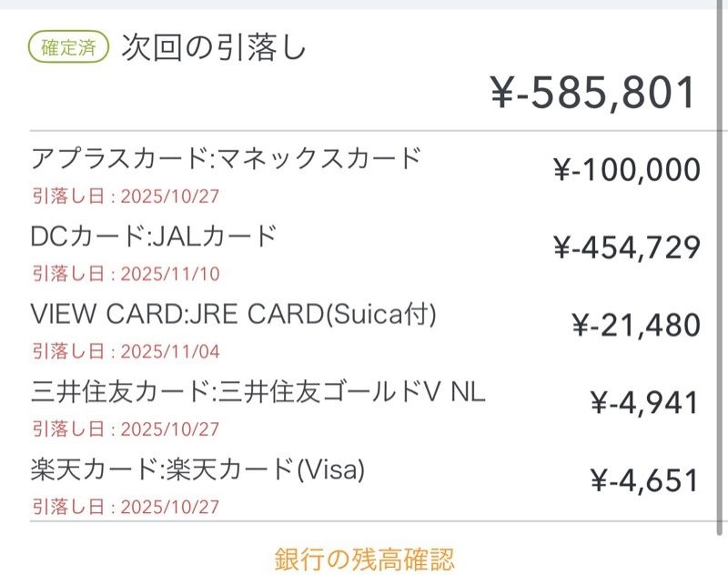This screenshot has width=728, height=575.
Task: Tap the 2025/11/10 withdrawal date
Action: click(126, 274)
